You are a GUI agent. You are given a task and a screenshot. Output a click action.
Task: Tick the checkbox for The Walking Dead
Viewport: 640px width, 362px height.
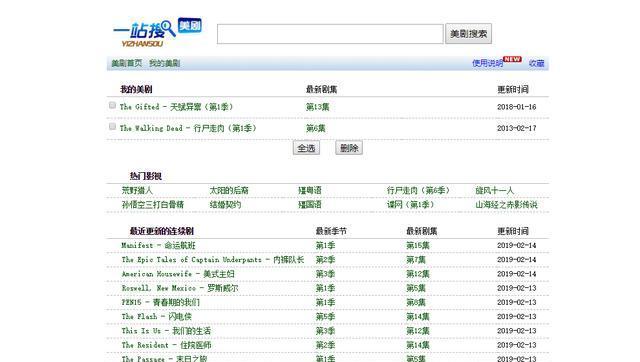[x=112, y=127]
